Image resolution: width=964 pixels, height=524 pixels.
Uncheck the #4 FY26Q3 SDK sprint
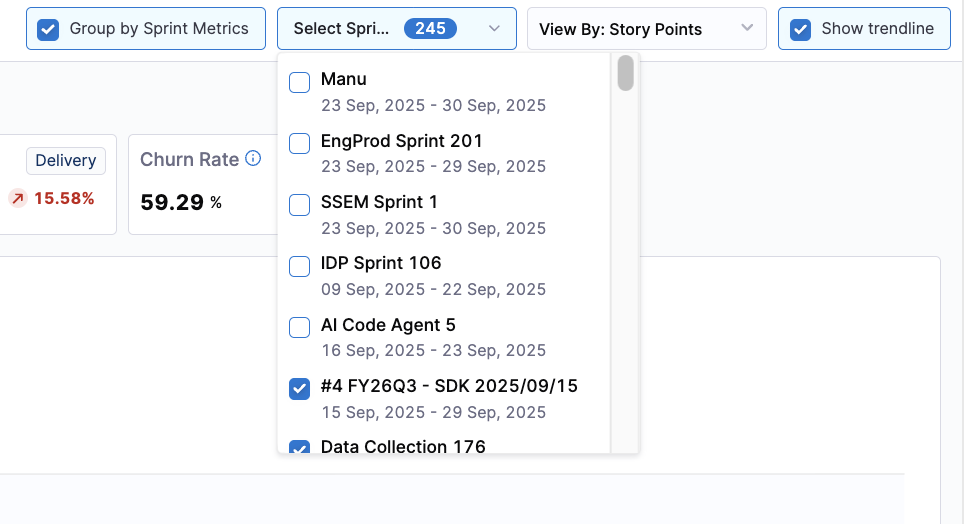point(299,389)
